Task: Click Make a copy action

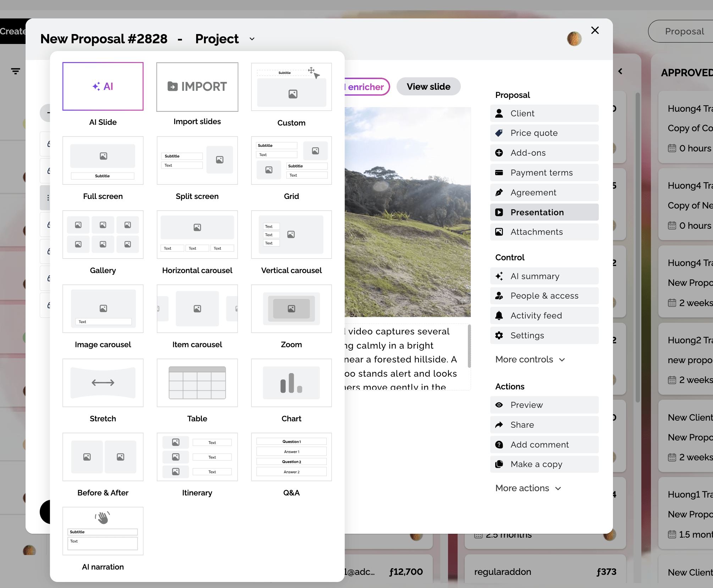Action: (x=544, y=464)
